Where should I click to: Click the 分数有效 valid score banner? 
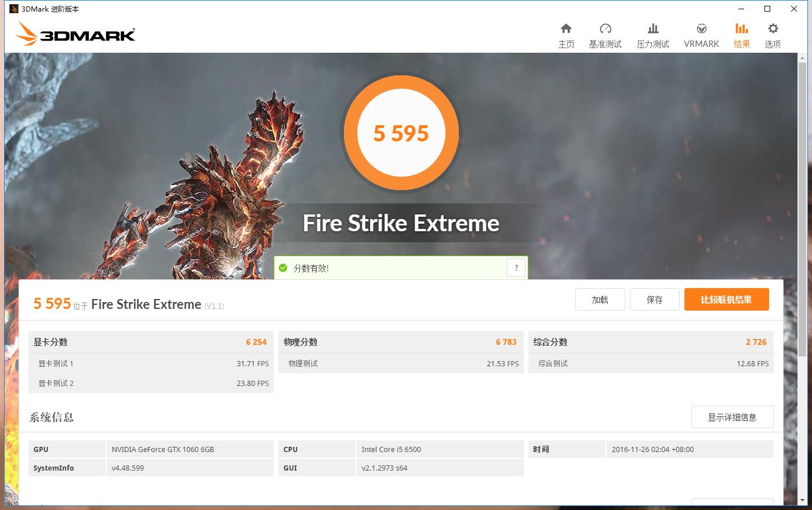pos(401,268)
